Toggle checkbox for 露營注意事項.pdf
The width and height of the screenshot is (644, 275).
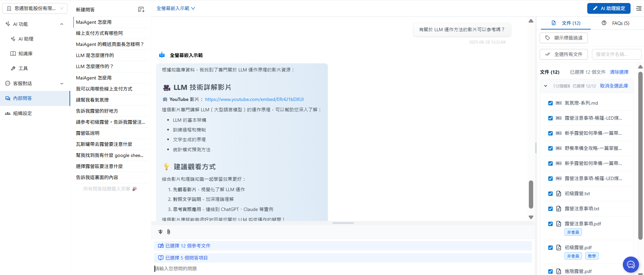550,224
